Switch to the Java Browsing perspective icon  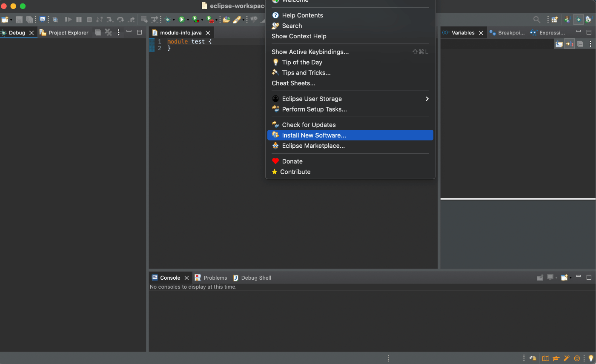588,20
